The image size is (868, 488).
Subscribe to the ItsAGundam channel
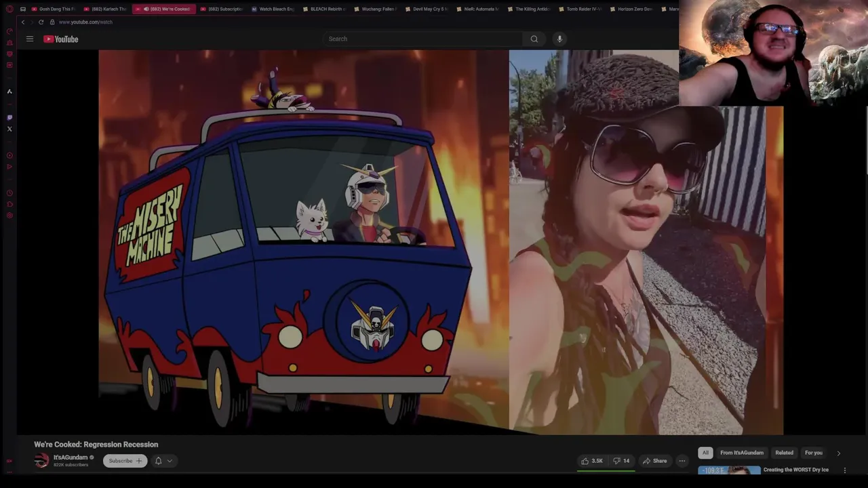coord(125,461)
